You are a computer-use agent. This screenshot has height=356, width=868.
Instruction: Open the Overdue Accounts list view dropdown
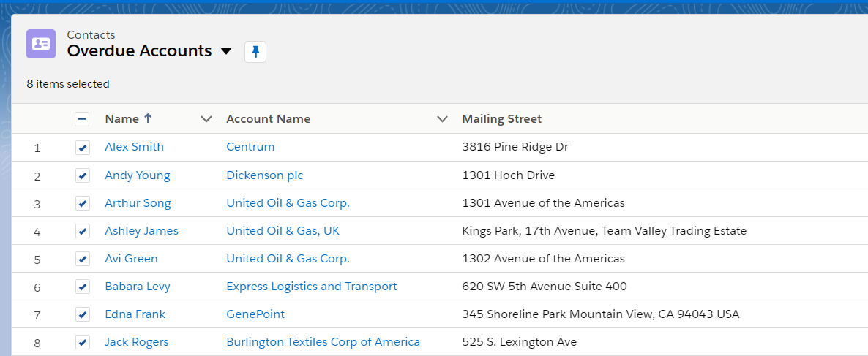coord(226,51)
